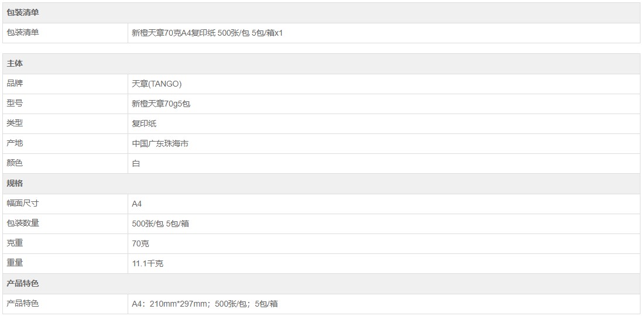The image size is (644, 316).
Task: Select the color value 白
Action: coord(136,164)
